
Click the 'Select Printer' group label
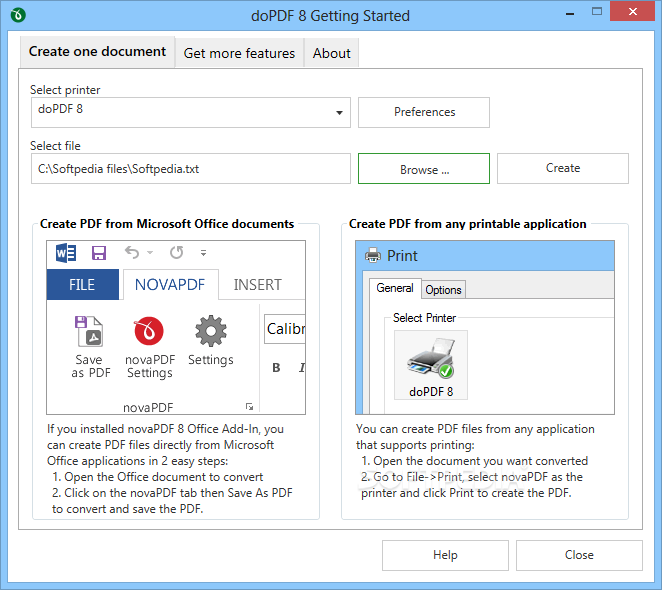tap(424, 318)
